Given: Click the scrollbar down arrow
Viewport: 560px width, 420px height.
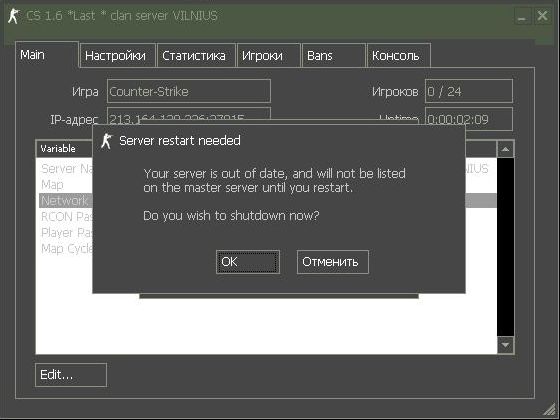Looking at the screenshot, I should click(x=505, y=345).
